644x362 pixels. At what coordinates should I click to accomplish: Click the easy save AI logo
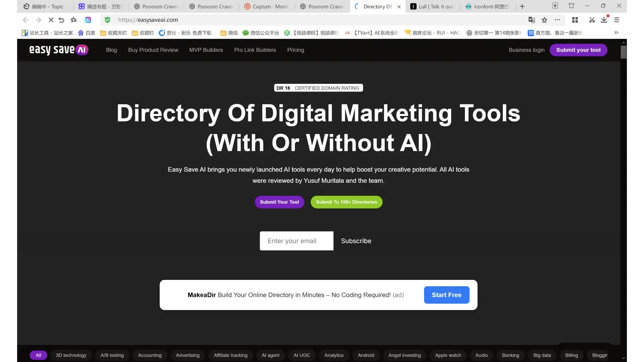59,50
